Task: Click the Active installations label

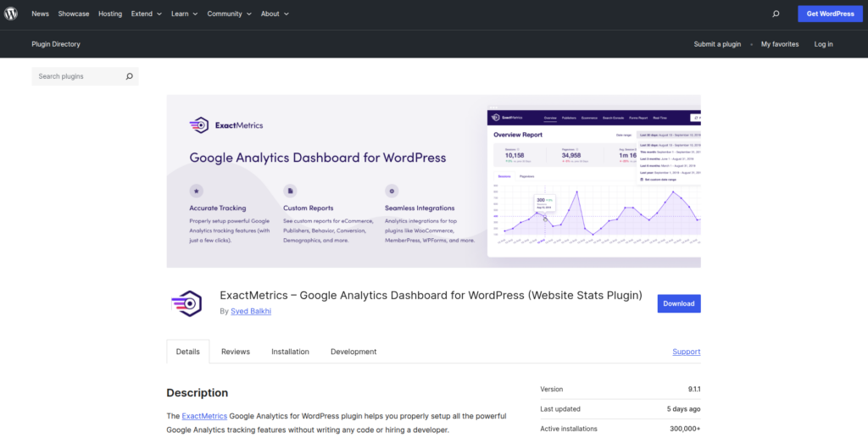Action: click(569, 429)
